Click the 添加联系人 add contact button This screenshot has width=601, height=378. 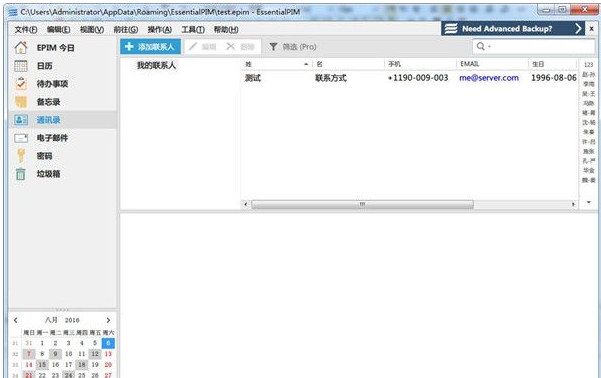pyautogui.click(x=151, y=47)
